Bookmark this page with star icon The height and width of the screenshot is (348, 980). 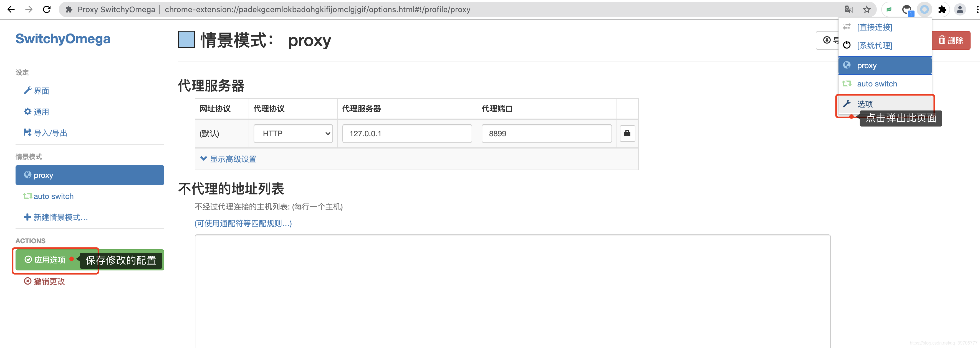[x=867, y=9]
